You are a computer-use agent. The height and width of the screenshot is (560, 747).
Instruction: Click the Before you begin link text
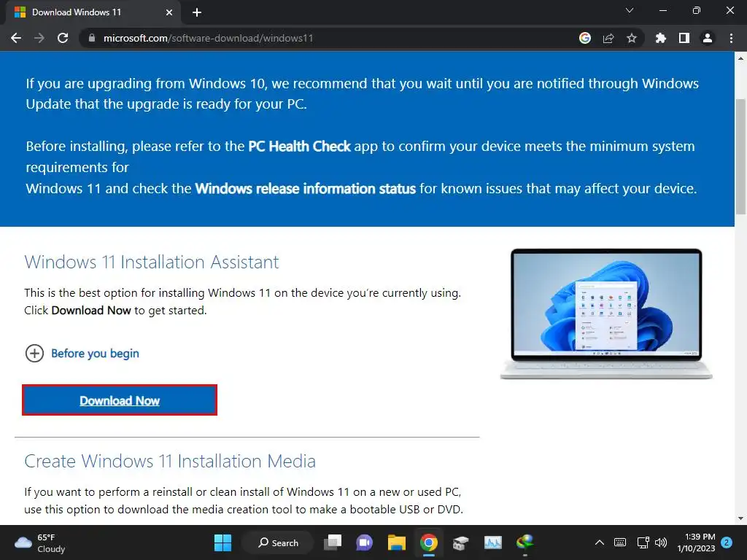tap(95, 354)
